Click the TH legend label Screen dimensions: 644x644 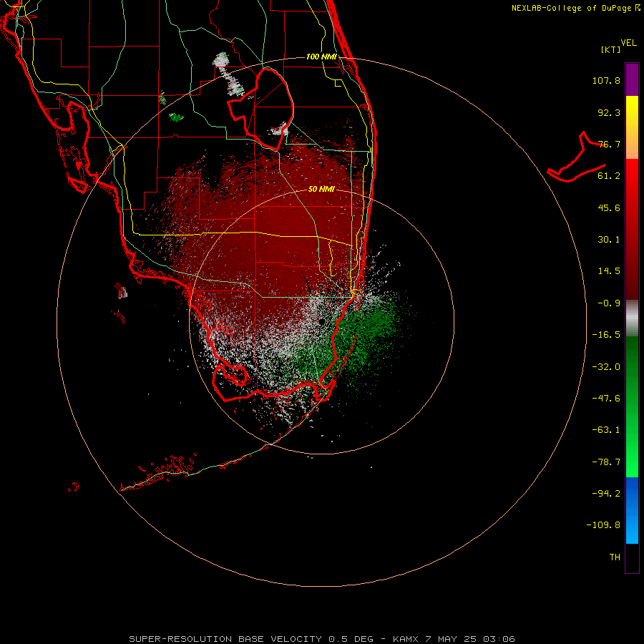pos(615,557)
